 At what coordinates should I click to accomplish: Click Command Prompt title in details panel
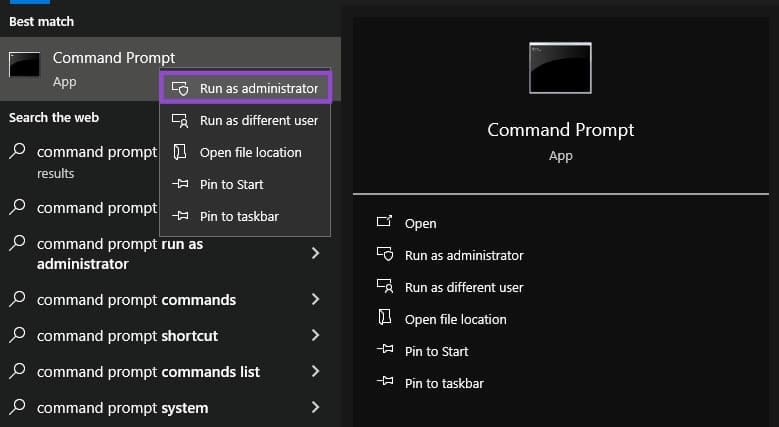[560, 130]
